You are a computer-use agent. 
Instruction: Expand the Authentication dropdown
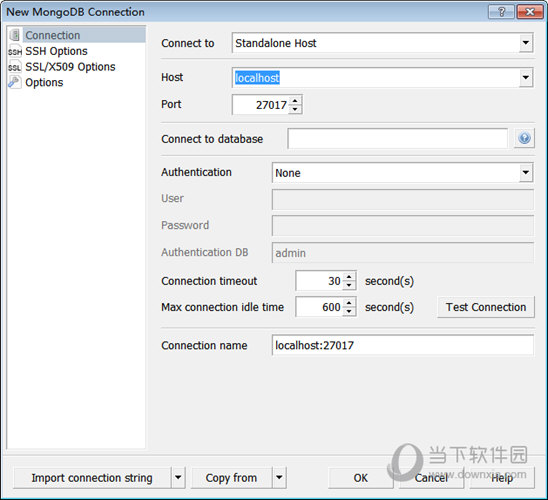526,172
